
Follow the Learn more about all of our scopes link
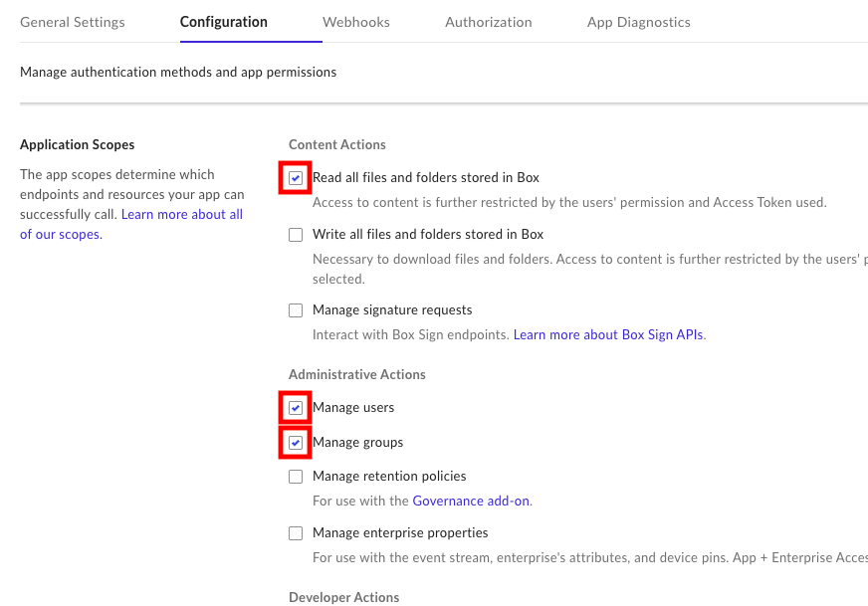tap(181, 214)
